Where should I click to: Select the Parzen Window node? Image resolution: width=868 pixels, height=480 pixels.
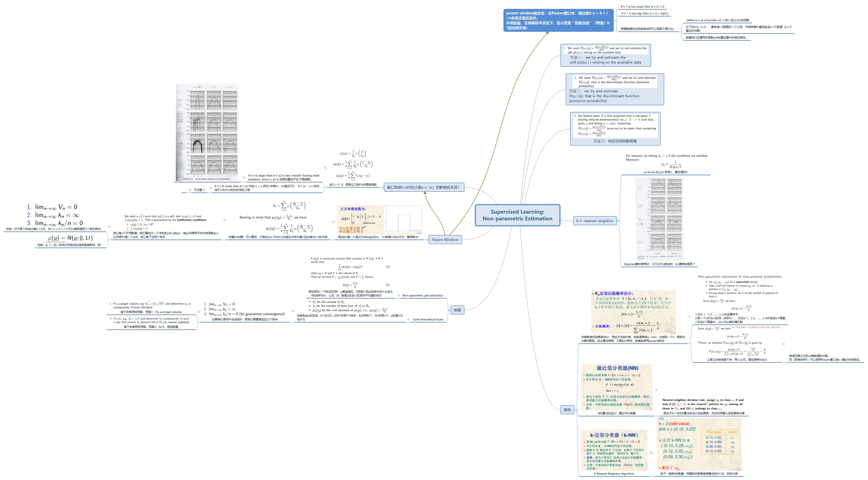445,240
